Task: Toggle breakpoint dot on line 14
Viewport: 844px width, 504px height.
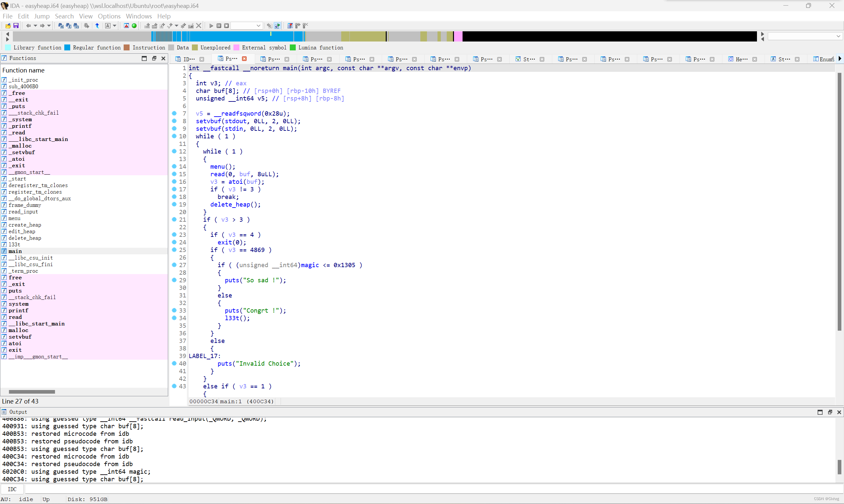Action: coord(174,166)
